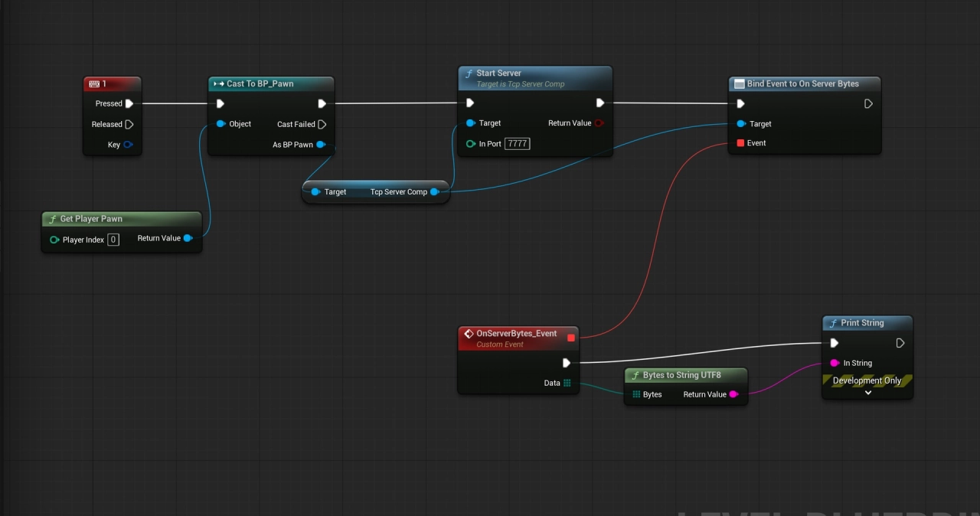Click the Player Index input pin
The height and width of the screenshot is (516, 980).
(54, 240)
